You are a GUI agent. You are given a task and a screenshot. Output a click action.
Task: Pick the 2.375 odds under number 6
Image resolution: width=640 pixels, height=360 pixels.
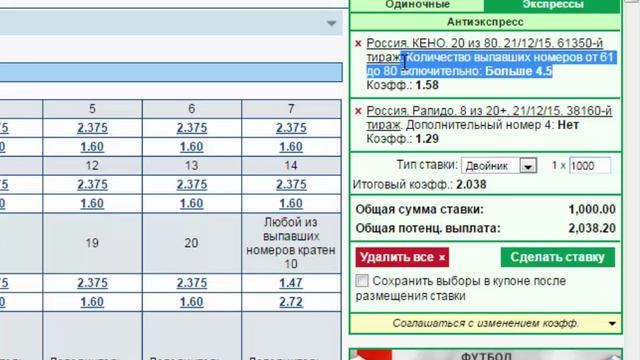tap(191, 128)
